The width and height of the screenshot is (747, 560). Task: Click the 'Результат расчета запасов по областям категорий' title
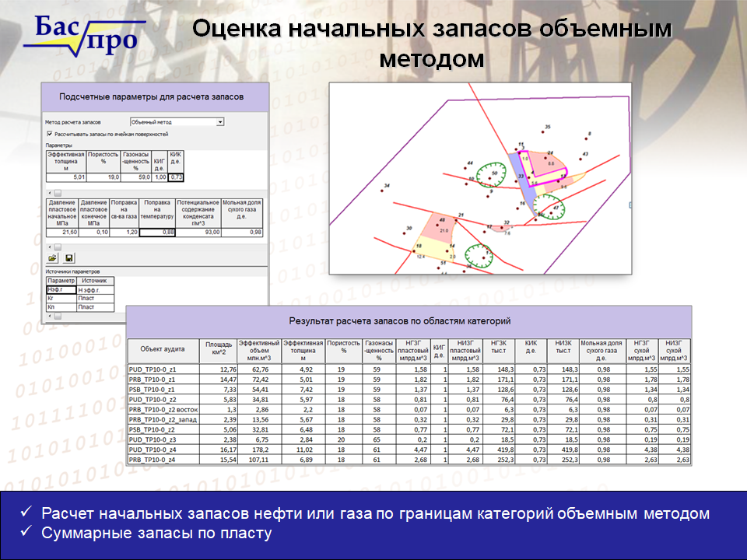[x=400, y=321]
